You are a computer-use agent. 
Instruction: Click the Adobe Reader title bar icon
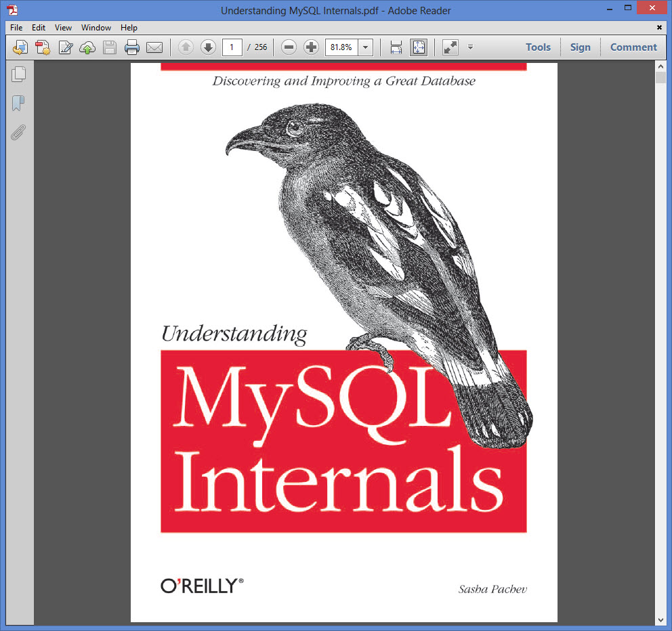pos(12,9)
